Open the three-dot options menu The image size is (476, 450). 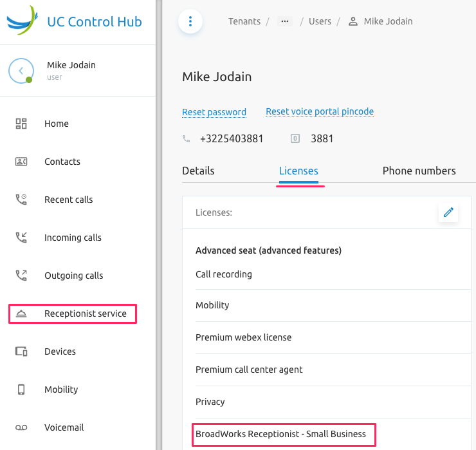point(190,21)
